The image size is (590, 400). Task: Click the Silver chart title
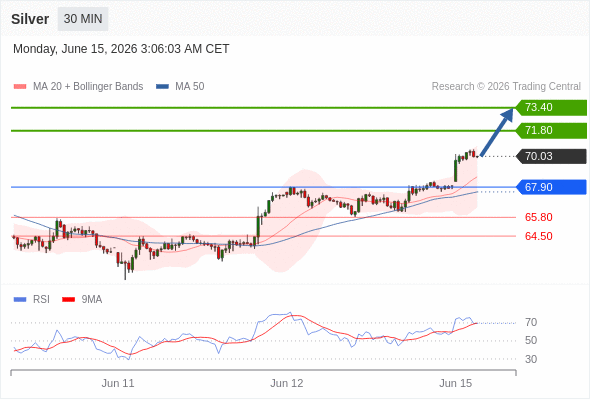tap(30, 19)
